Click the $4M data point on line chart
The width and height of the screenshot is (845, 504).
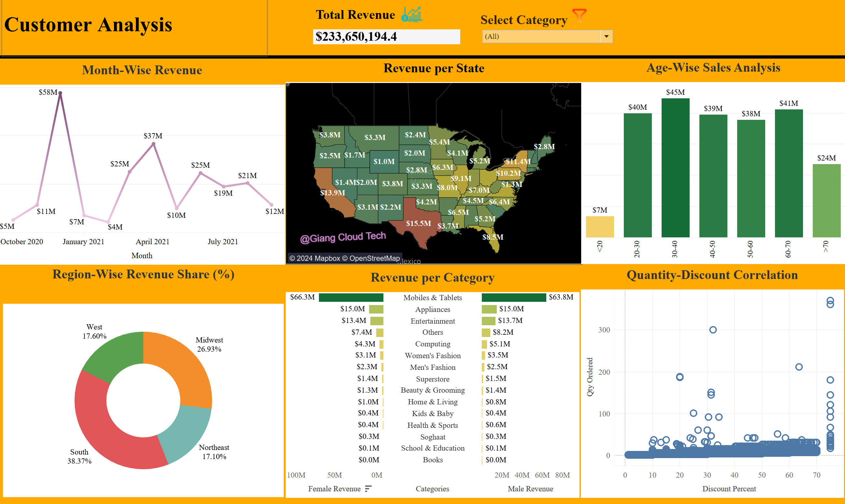coord(108,222)
